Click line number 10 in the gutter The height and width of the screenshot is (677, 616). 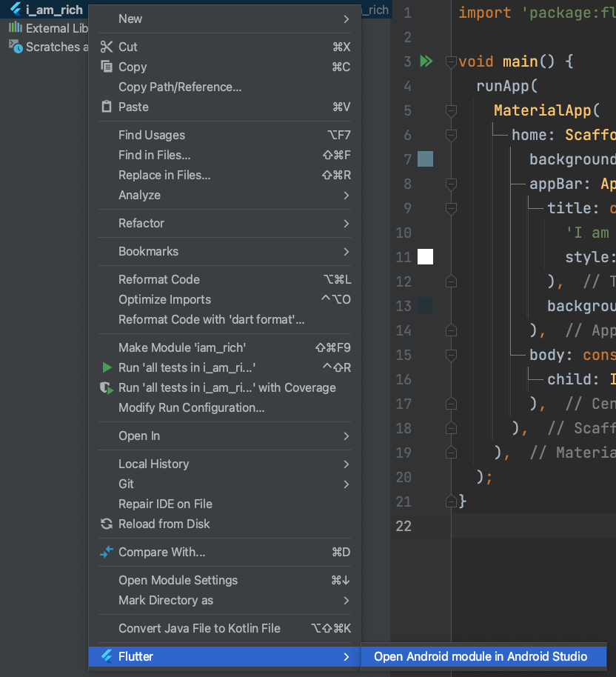404,233
